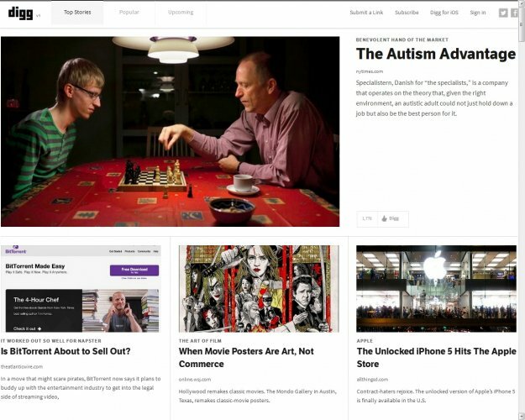
Task: Switch to the Popular tab
Action: click(129, 13)
